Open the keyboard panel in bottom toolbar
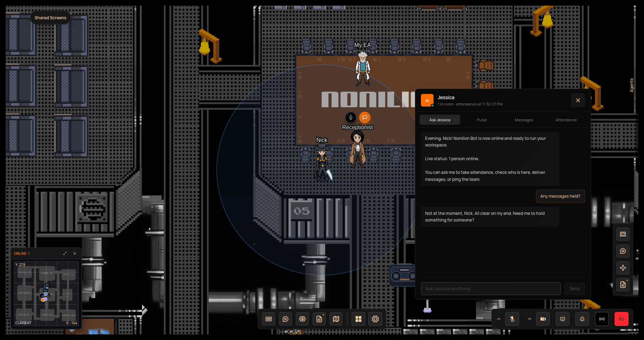Viewport: 644px width, 340px height. click(x=269, y=319)
